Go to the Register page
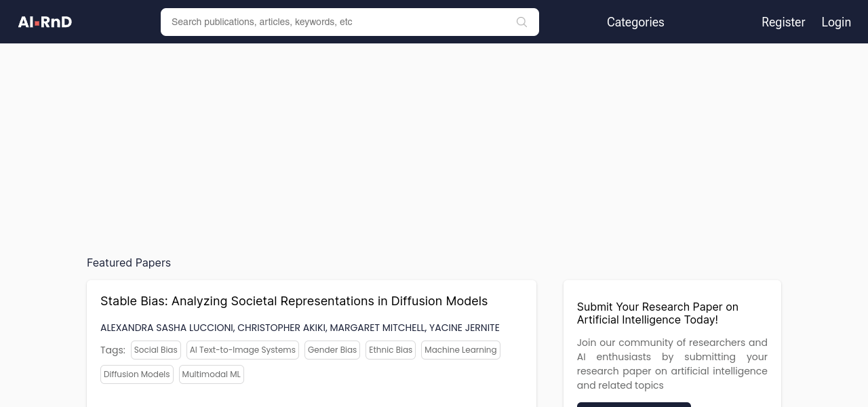 (x=783, y=22)
